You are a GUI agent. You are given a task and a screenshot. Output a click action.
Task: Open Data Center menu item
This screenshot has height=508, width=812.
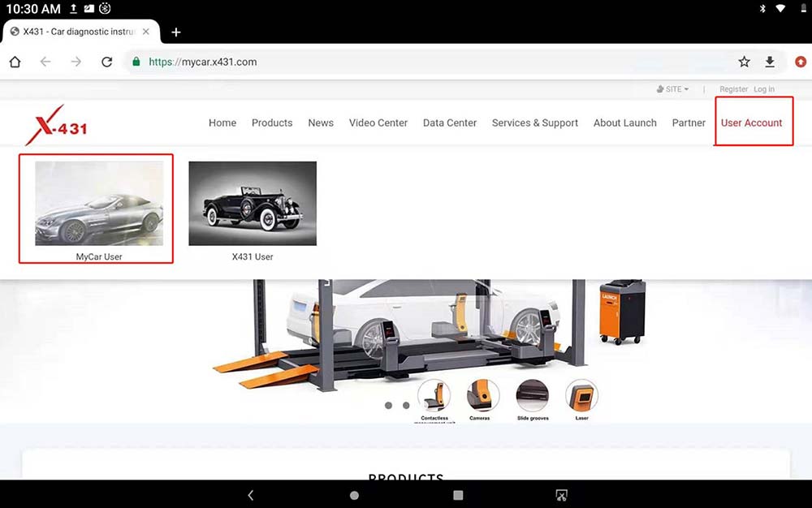pyautogui.click(x=450, y=123)
